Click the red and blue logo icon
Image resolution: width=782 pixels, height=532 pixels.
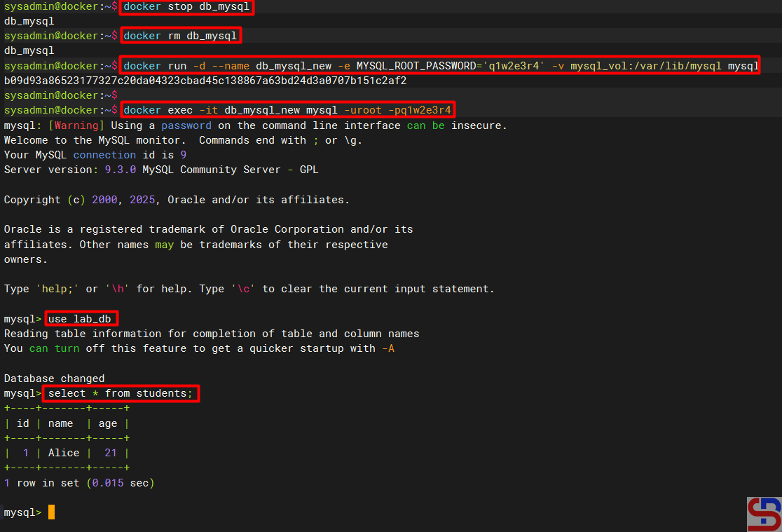764,514
